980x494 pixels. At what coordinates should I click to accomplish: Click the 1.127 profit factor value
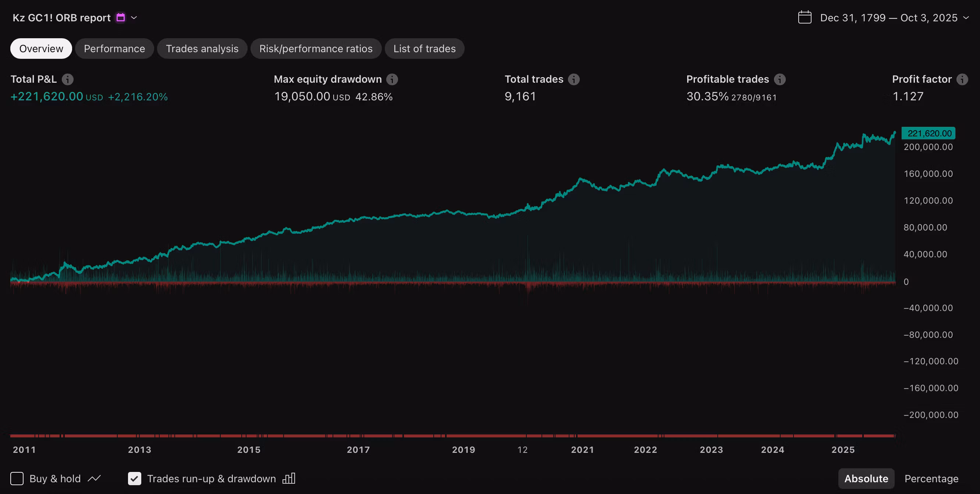[x=908, y=97]
